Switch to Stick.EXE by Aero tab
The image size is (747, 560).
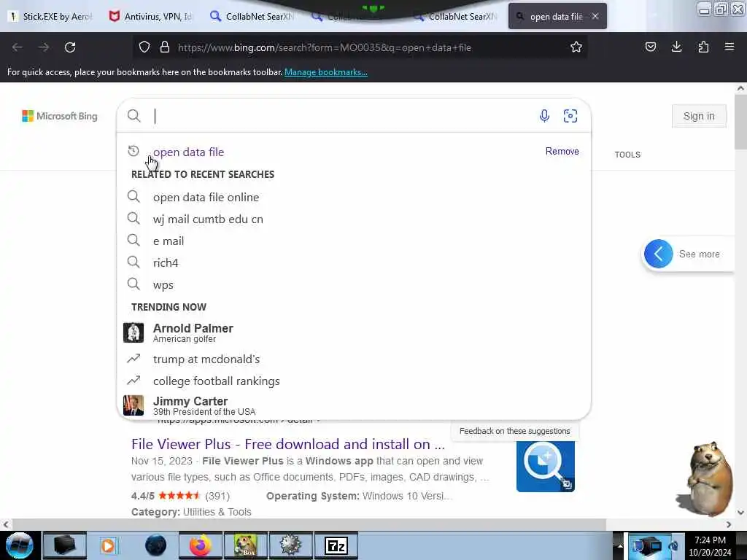coord(51,16)
